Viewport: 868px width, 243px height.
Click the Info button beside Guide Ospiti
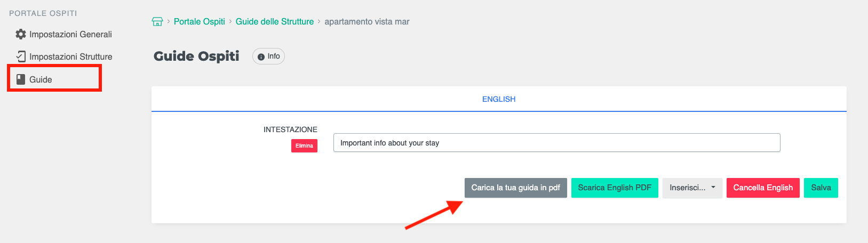click(x=269, y=56)
